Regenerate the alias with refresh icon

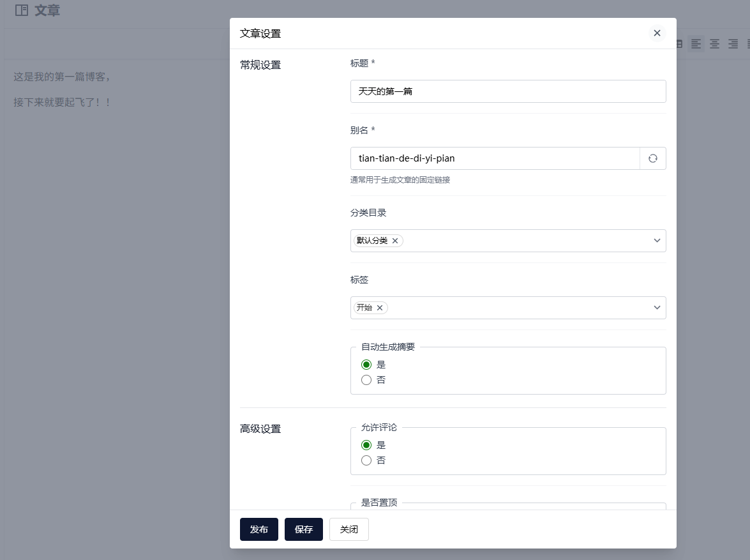653,158
